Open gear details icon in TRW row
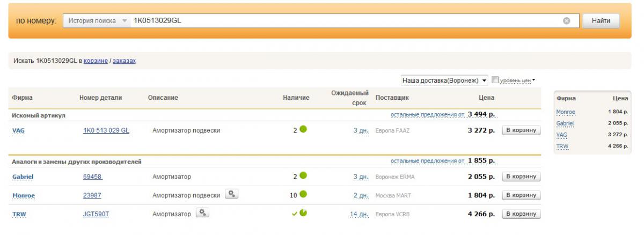644x235 pixels. point(202,213)
